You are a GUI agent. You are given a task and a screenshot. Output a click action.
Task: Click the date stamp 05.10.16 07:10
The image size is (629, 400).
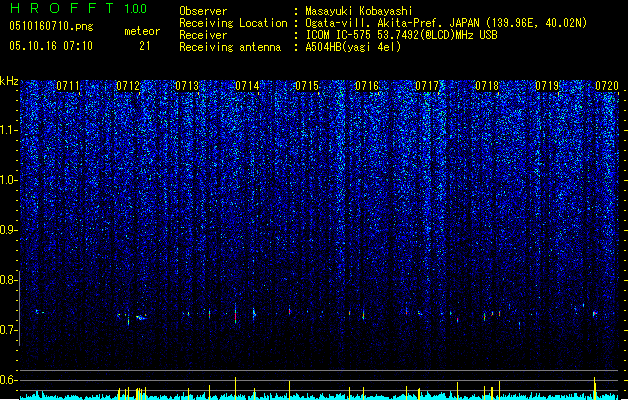(51, 46)
